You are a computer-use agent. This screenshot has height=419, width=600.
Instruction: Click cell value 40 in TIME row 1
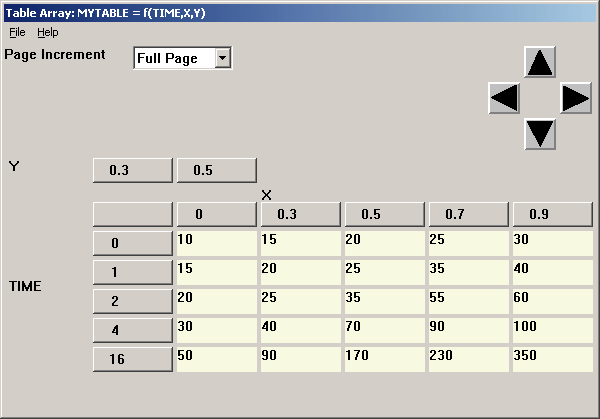click(553, 272)
